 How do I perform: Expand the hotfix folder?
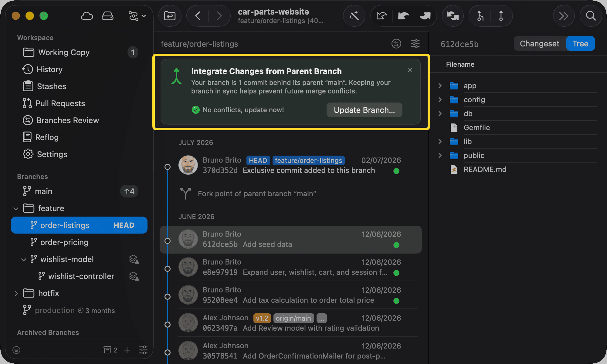[x=16, y=293]
